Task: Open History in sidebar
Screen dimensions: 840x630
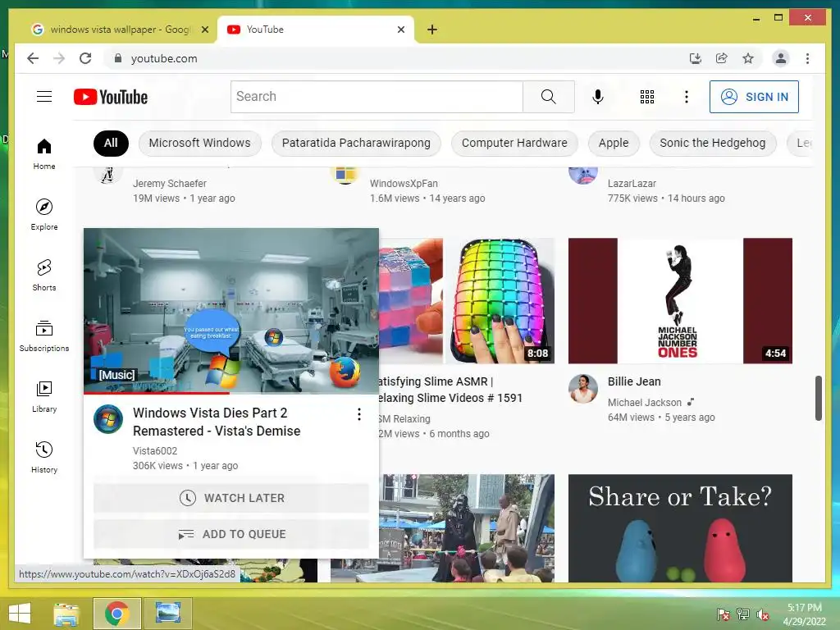Action: (44, 457)
